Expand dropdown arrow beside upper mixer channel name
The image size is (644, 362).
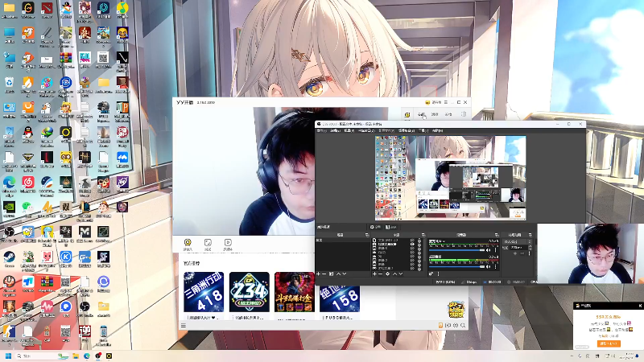pos(444,241)
